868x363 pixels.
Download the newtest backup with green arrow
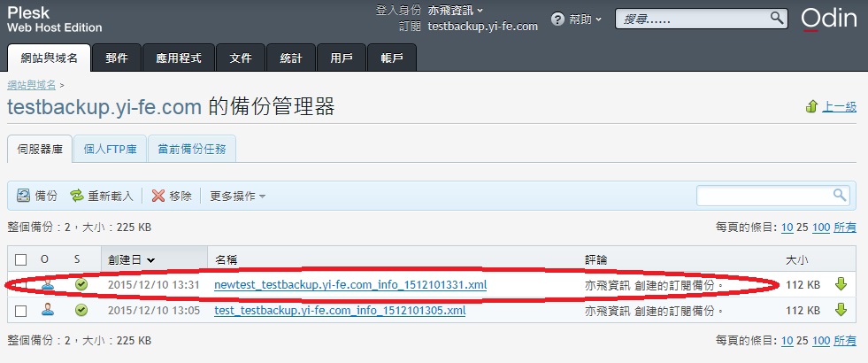[841, 284]
